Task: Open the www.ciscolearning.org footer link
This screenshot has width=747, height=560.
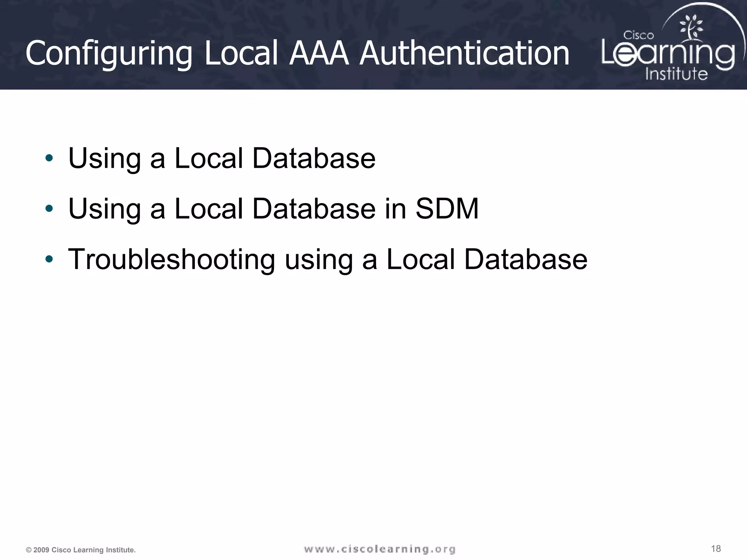Action: pyautogui.click(x=380, y=549)
